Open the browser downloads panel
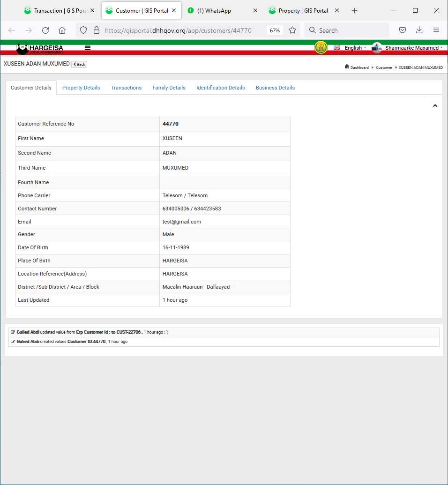Image resolution: width=448 pixels, height=485 pixels. (x=419, y=30)
